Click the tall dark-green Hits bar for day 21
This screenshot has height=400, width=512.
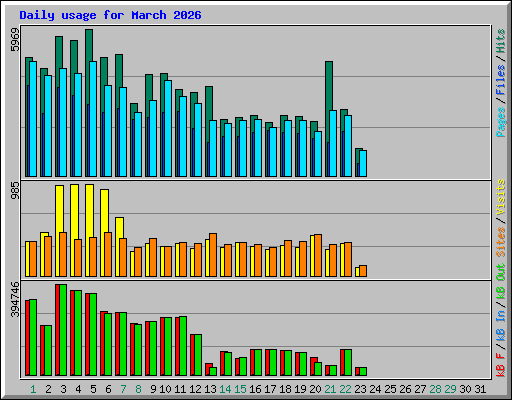tap(329, 86)
